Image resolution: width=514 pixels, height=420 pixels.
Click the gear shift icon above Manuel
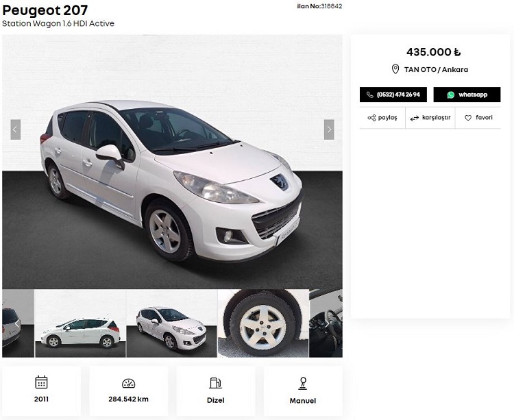(x=303, y=383)
